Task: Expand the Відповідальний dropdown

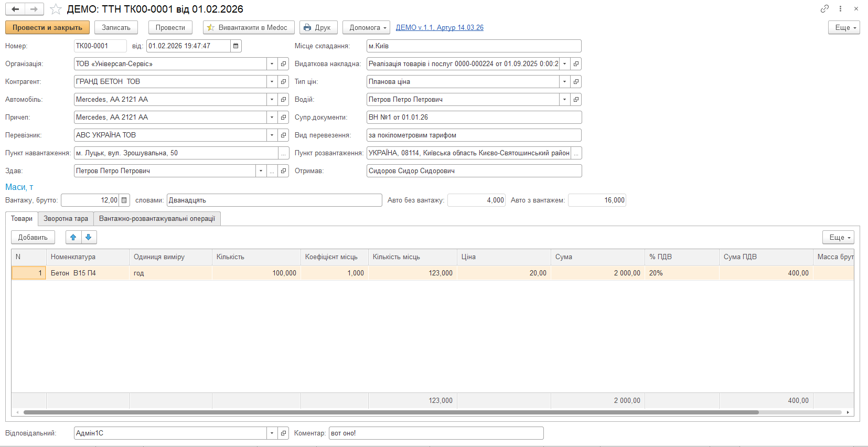Action: click(x=272, y=433)
